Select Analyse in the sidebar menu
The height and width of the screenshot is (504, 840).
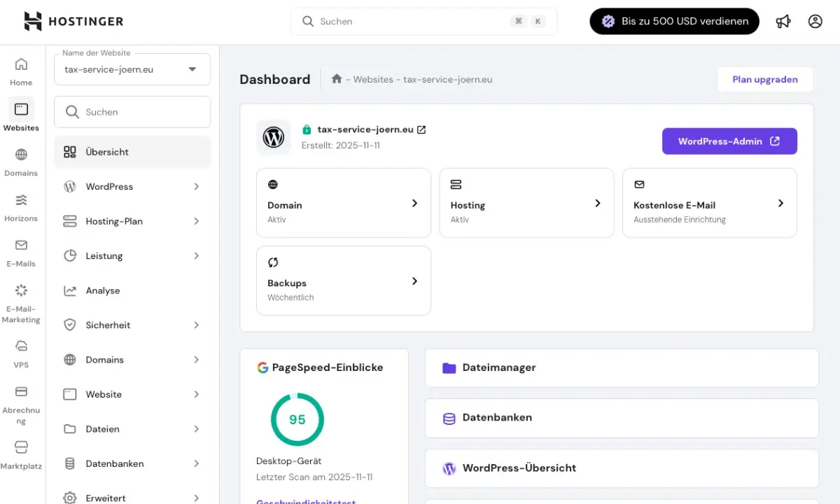point(103,290)
